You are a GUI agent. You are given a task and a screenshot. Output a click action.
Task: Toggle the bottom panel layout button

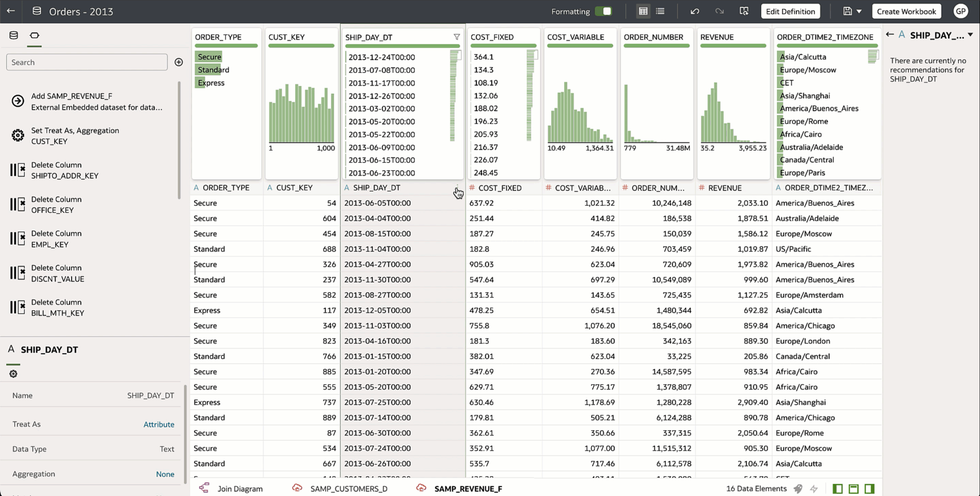tap(853, 489)
